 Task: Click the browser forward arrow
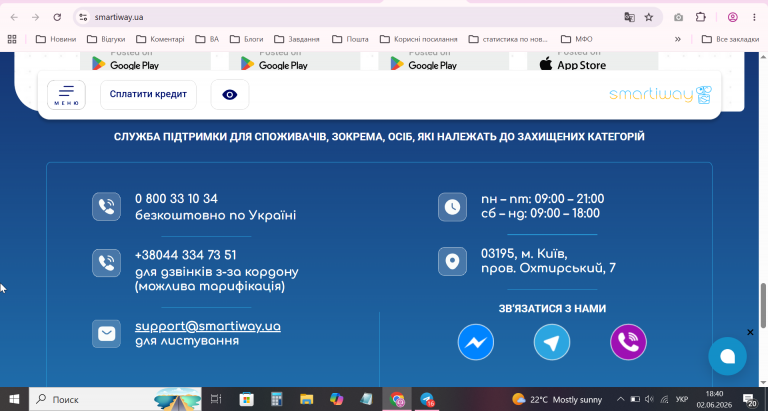coord(36,17)
